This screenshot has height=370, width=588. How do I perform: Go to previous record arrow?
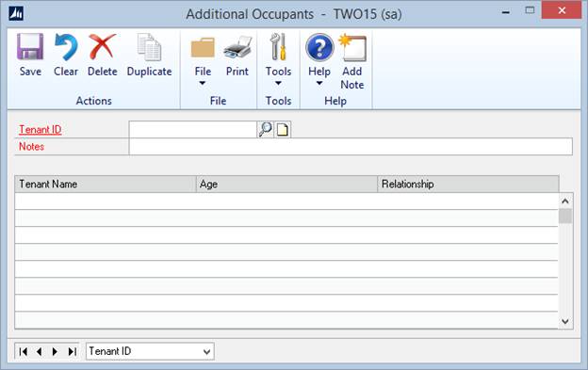click(x=39, y=352)
